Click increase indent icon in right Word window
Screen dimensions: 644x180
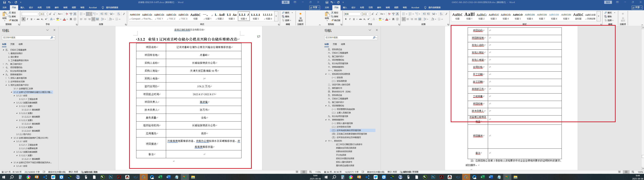pos(428,14)
